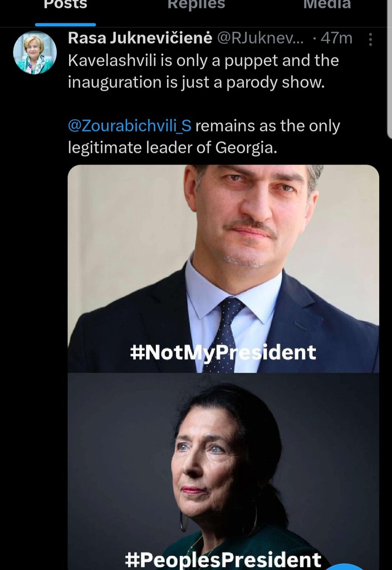Tap Rasa Juknevičienė's profile avatar
This screenshot has width=392, height=570.
pos(35,53)
